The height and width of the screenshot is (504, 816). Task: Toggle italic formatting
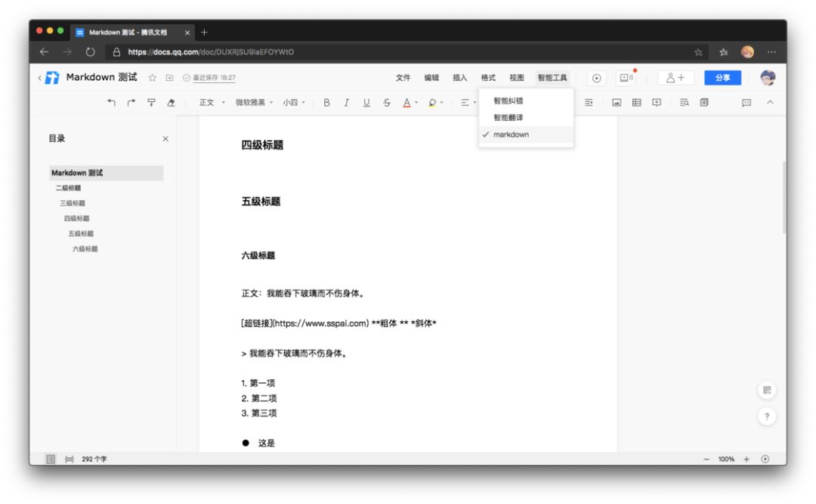(347, 103)
